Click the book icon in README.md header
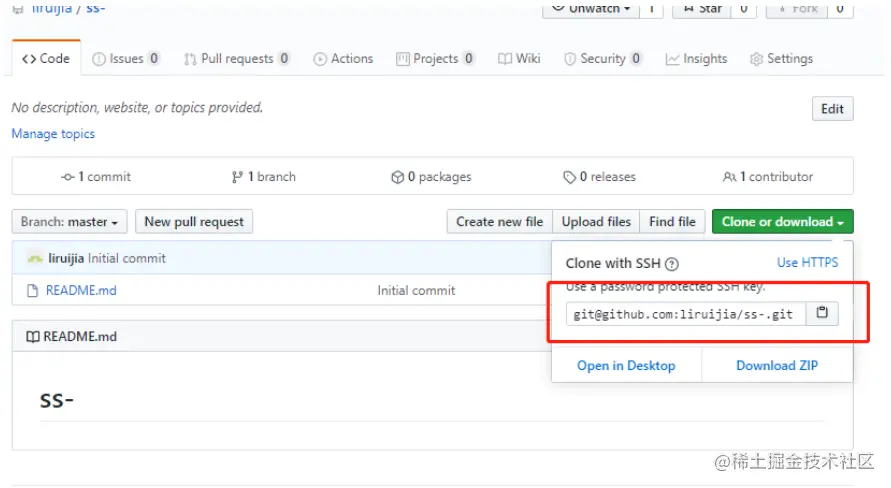This screenshot has width=891, height=488. coord(32,337)
